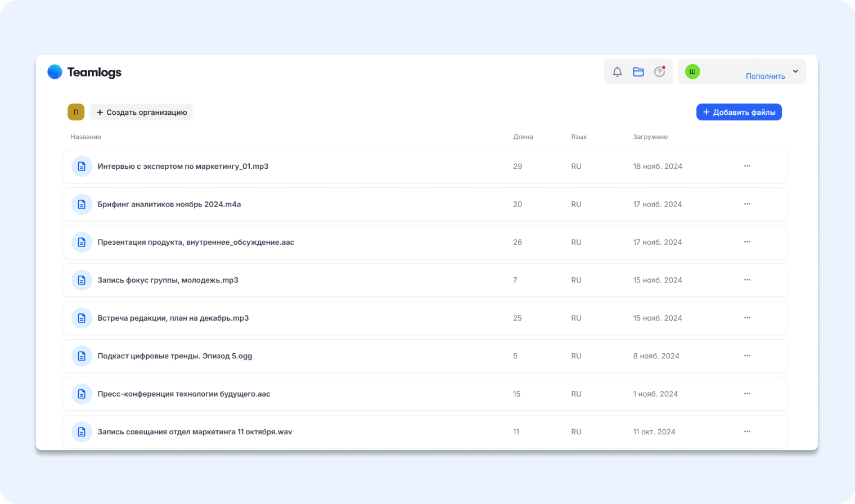
Task: Click Создать организацию button
Action: (x=142, y=112)
